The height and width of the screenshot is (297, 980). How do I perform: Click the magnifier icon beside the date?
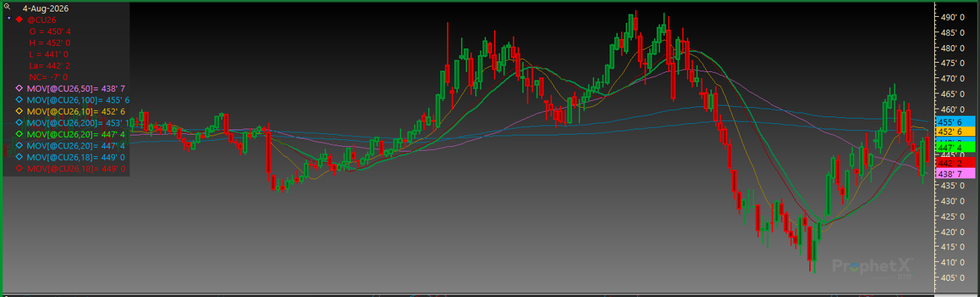[7, 7]
